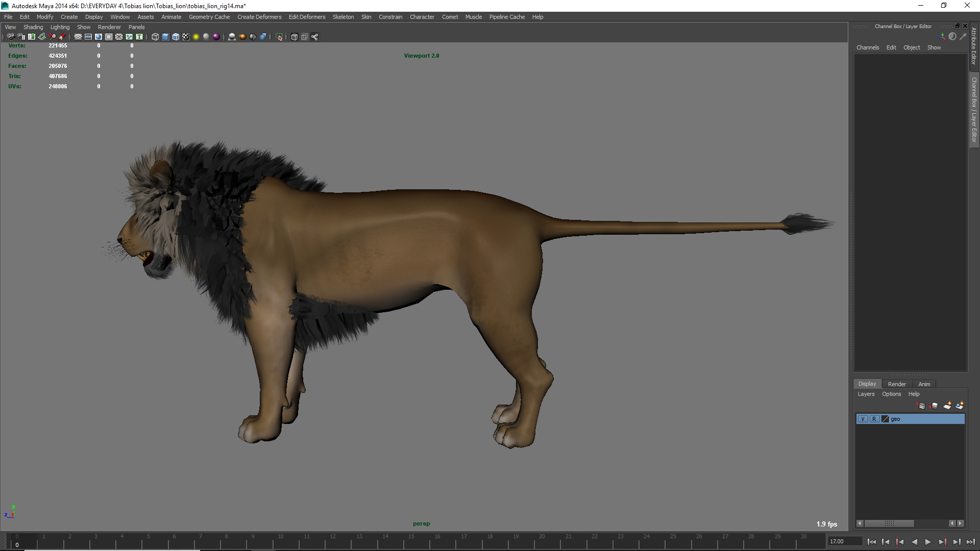Toggle visibility V on the geo layer

(x=863, y=419)
